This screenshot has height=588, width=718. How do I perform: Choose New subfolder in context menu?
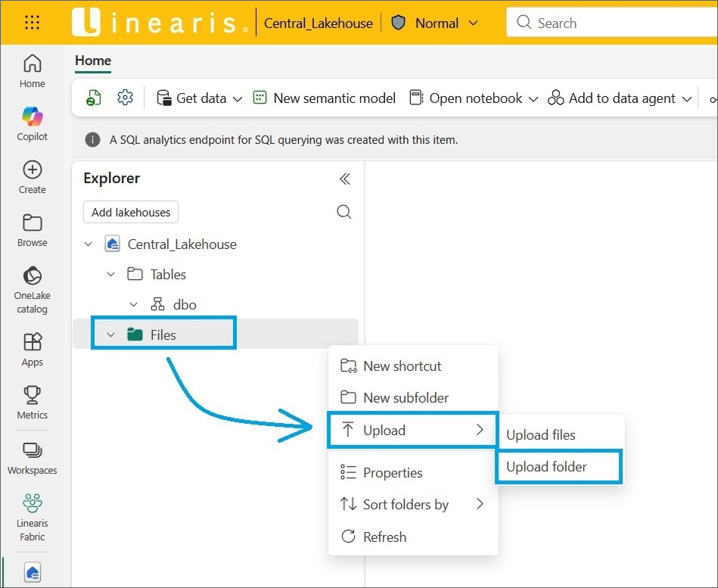pyautogui.click(x=406, y=397)
